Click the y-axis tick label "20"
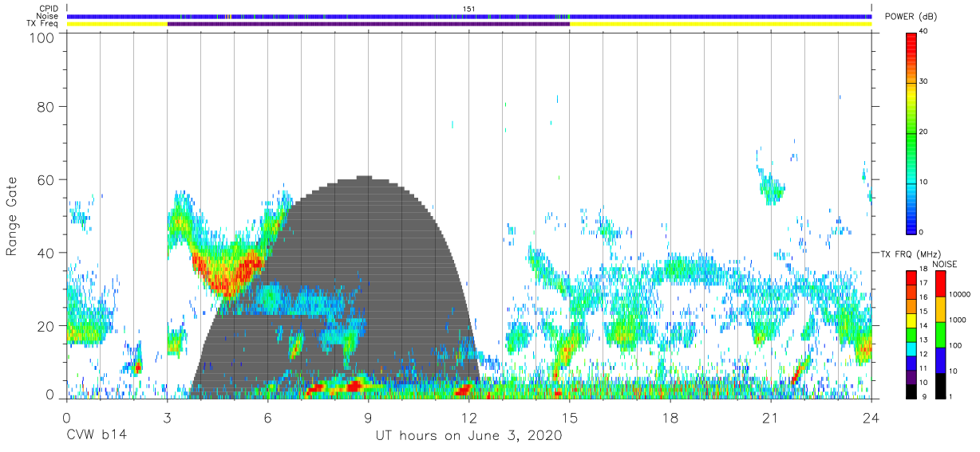Screen dimensions: 980x452 point(46,326)
